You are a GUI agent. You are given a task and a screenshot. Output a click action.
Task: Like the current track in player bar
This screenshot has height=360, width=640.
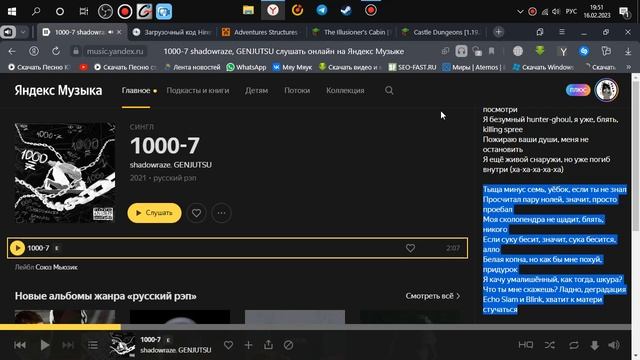pyautogui.click(x=228, y=345)
